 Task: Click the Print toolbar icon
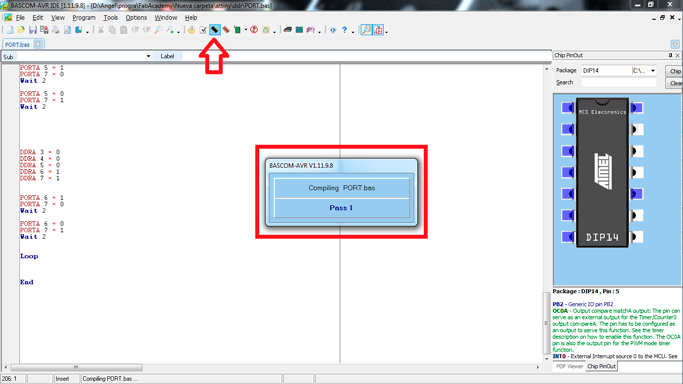56,30
